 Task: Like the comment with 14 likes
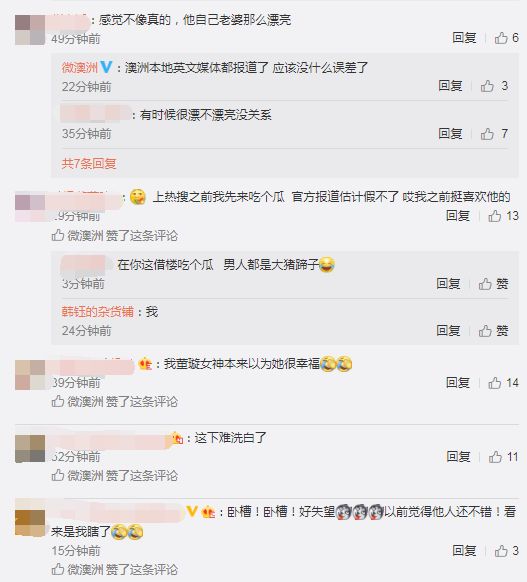click(503, 383)
